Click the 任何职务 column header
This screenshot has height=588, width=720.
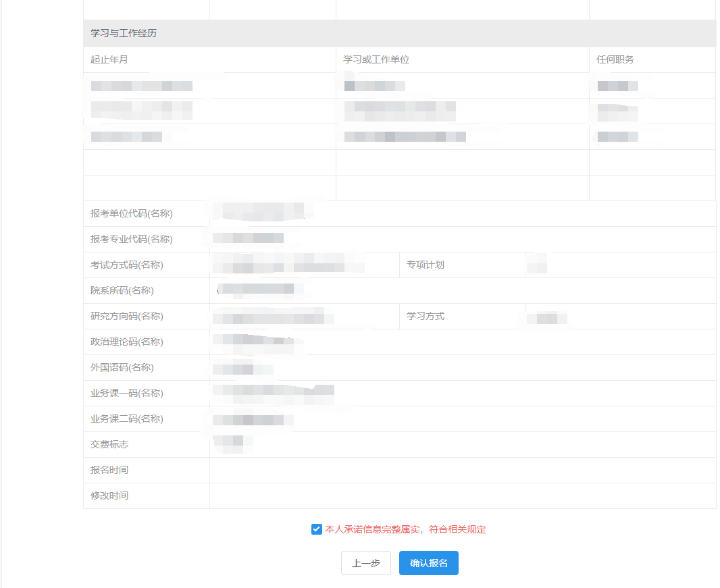coord(615,59)
